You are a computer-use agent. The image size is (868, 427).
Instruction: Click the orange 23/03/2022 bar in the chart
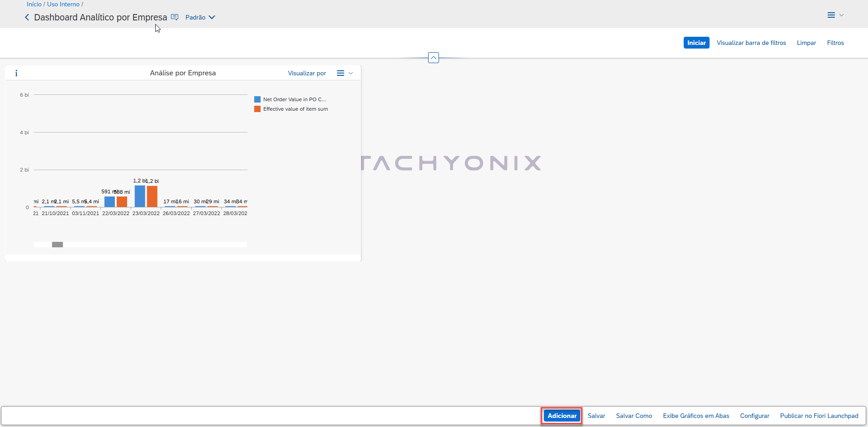click(x=152, y=196)
